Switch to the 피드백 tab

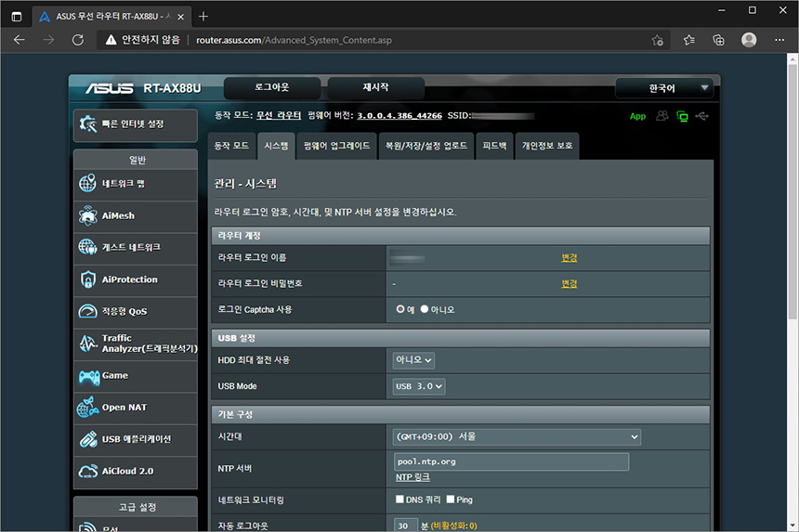click(x=495, y=146)
